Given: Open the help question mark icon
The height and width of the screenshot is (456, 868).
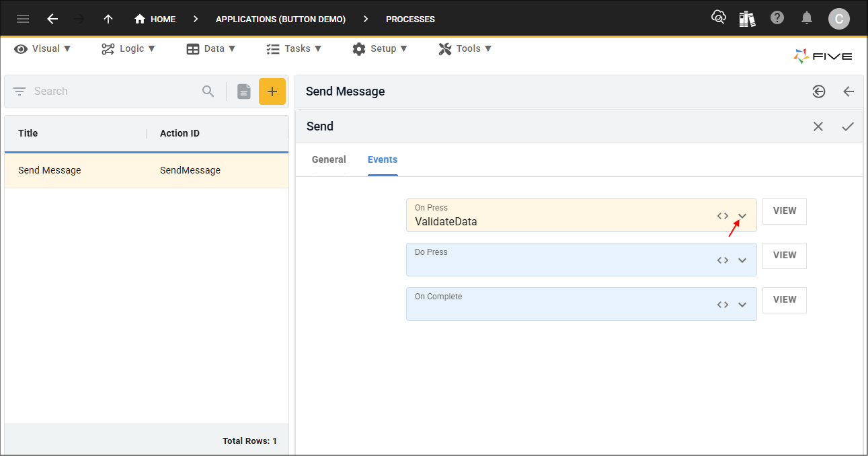Looking at the screenshot, I should point(777,18).
